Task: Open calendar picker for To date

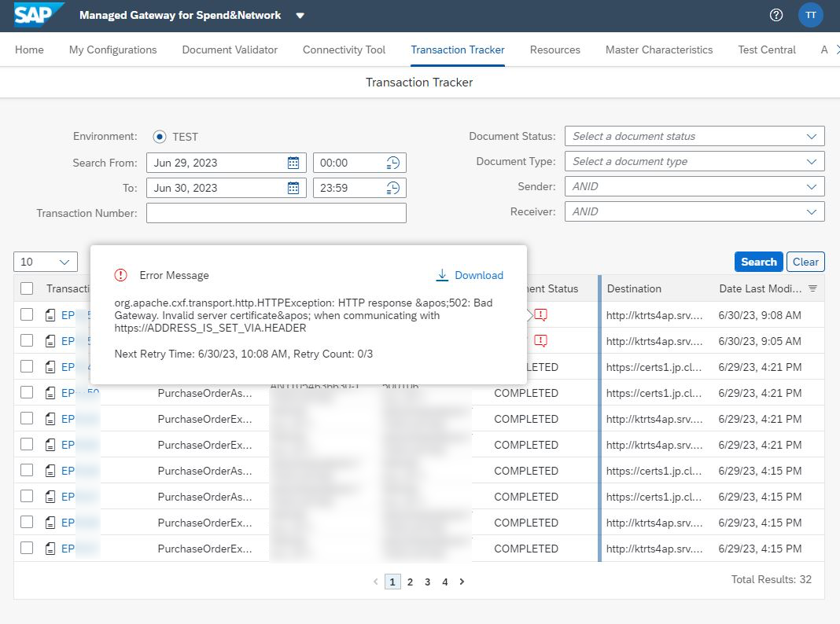Action: (x=293, y=188)
